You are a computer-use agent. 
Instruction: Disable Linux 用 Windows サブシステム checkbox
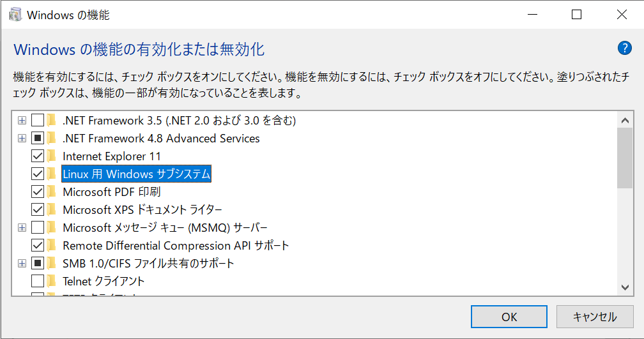[x=37, y=174]
